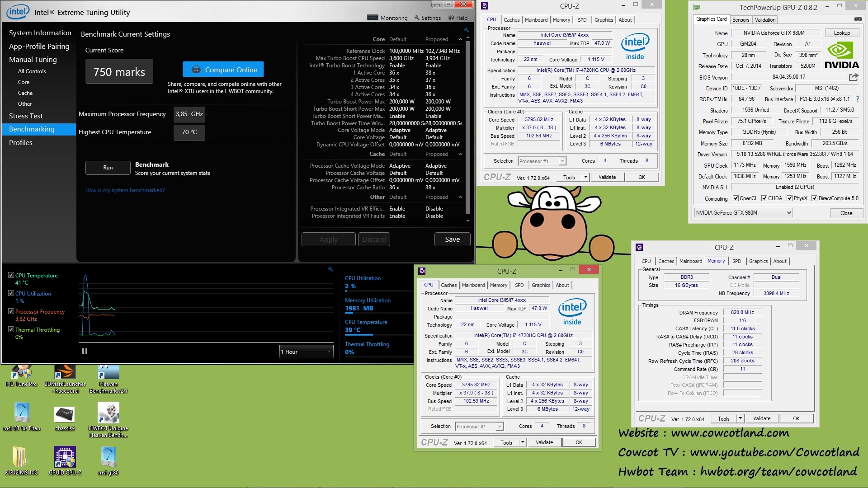Open HWBOT Unigine Heaven Bench desktop icon
868x488 pixels.
(x=108, y=419)
